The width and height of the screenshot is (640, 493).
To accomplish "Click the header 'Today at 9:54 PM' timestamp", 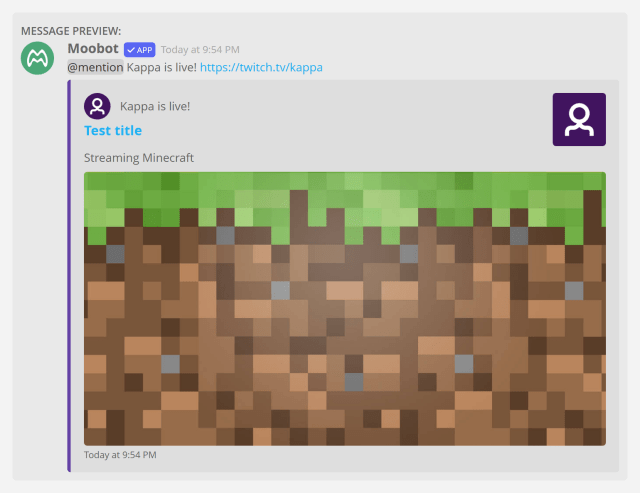I will 200,50.
